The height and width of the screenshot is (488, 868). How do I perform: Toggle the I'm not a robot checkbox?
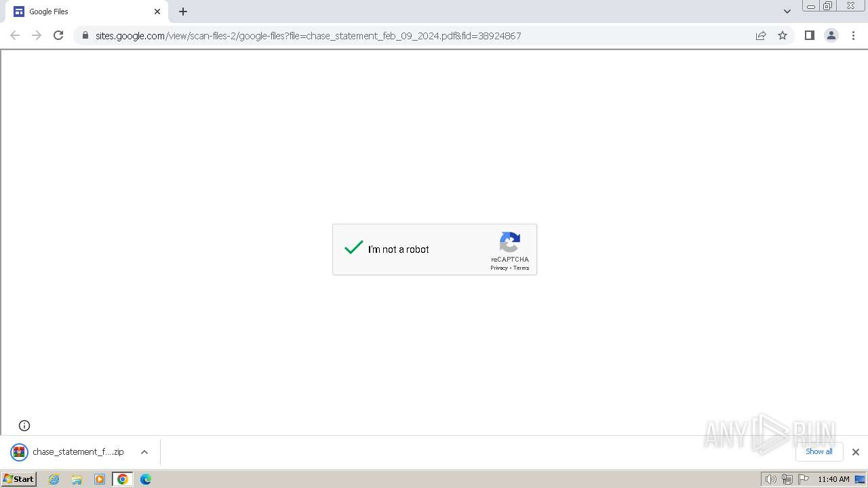click(354, 249)
